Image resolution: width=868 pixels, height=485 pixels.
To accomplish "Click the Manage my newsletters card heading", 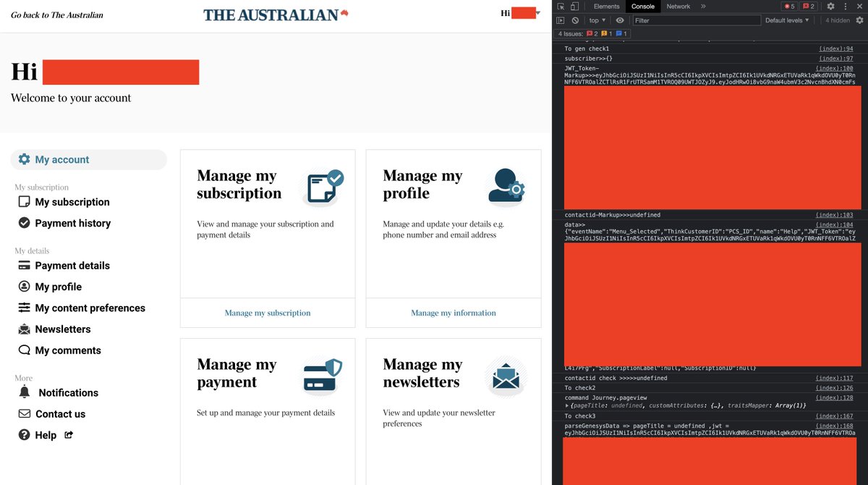I will pos(422,373).
